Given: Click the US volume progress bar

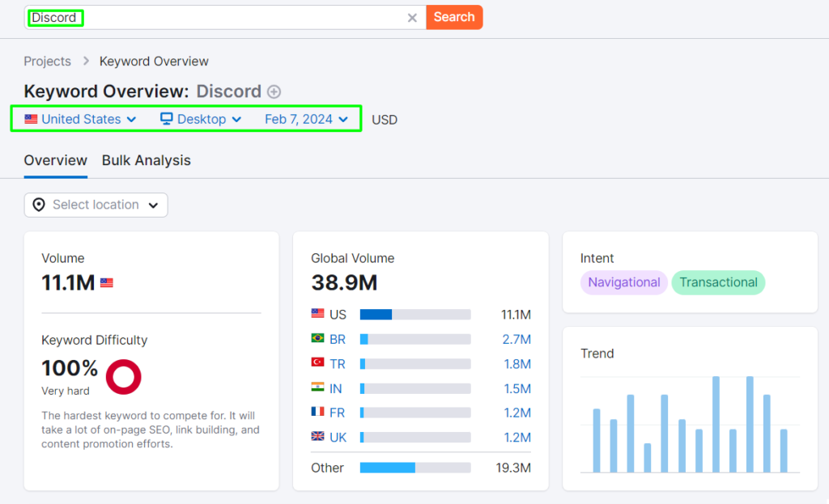Looking at the screenshot, I should [415, 315].
